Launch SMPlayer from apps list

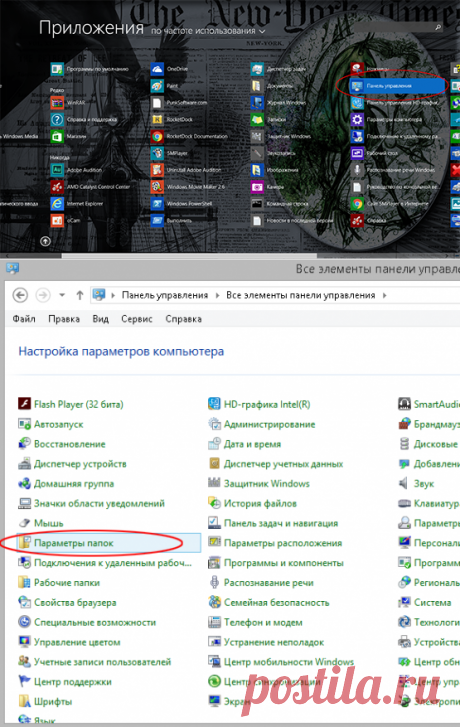[x=169, y=153]
